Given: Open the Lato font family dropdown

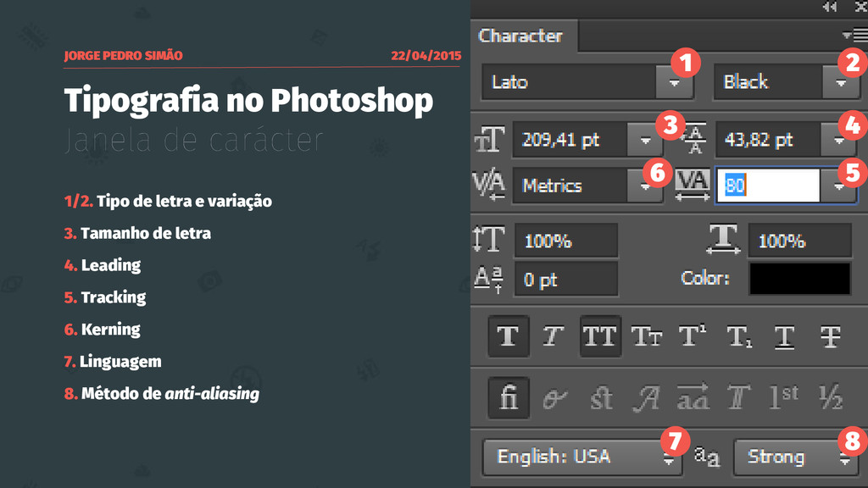Looking at the screenshot, I should pyautogui.click(x=674, y=82).
